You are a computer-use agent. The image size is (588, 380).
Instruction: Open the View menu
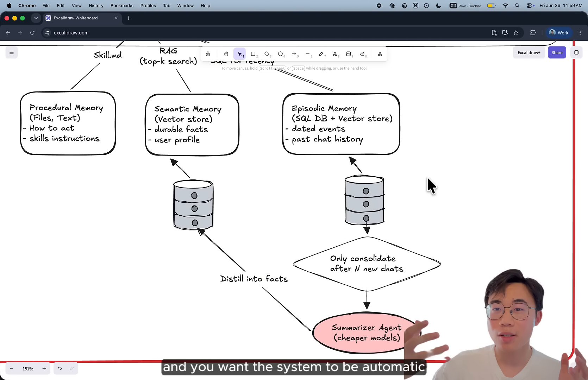(x=76, y=6)
